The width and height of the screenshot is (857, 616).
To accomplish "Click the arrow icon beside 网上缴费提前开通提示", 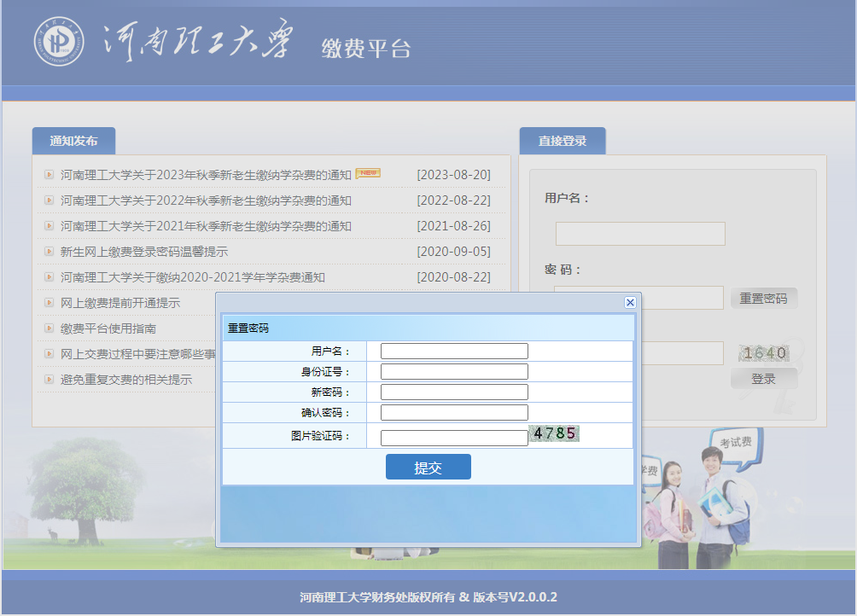I will [x=48, y=302].
